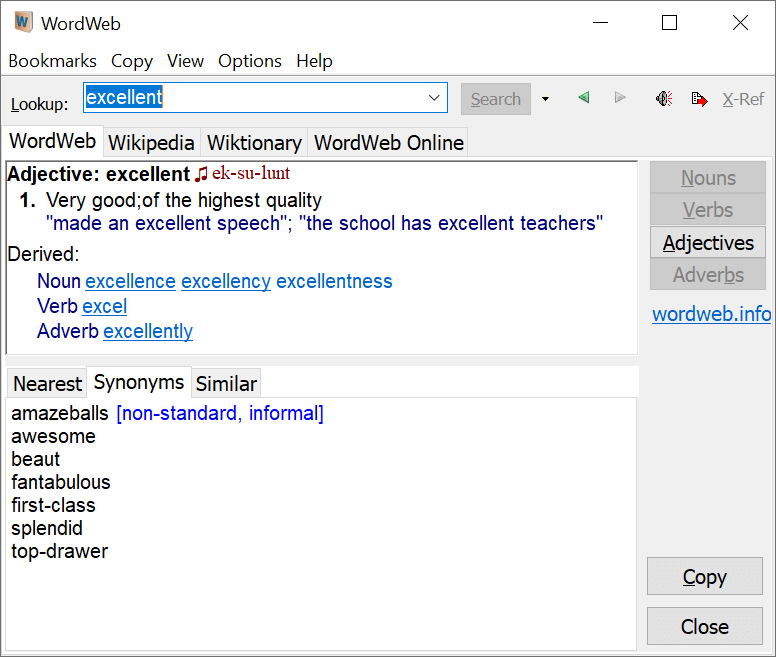Screen dimensions: 776x657
Task: Filter by Adverbs
Action: [708, 275]
